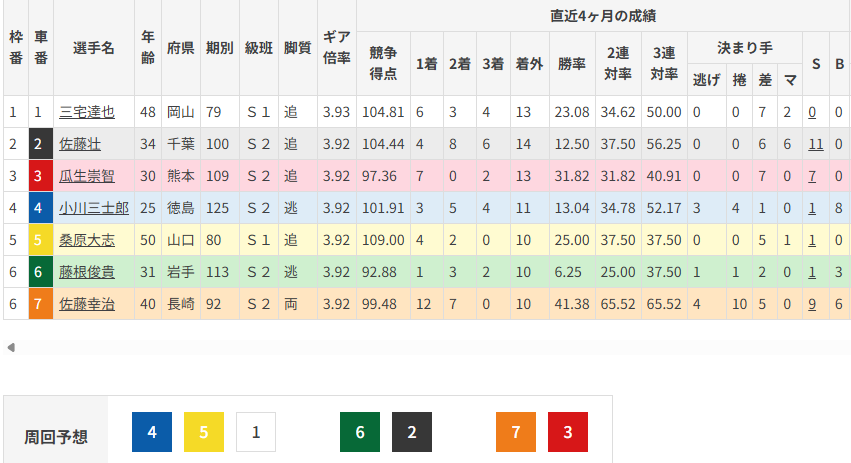Click S count 11 for 佐藤壮
851x463 pixels.
click(815, 144)
